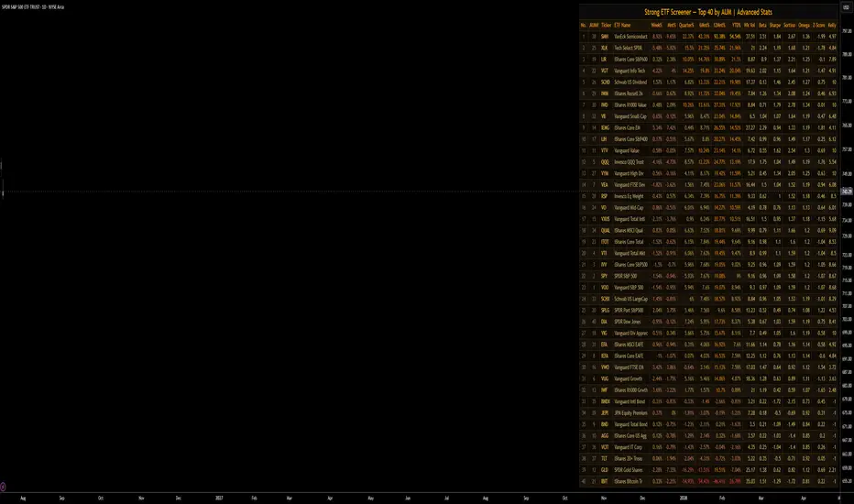Click the 'Vanguard IT Corp' ETF name cell
This screenshot has width=854, height=504.
pyautogui.click(x=628, y=447)
